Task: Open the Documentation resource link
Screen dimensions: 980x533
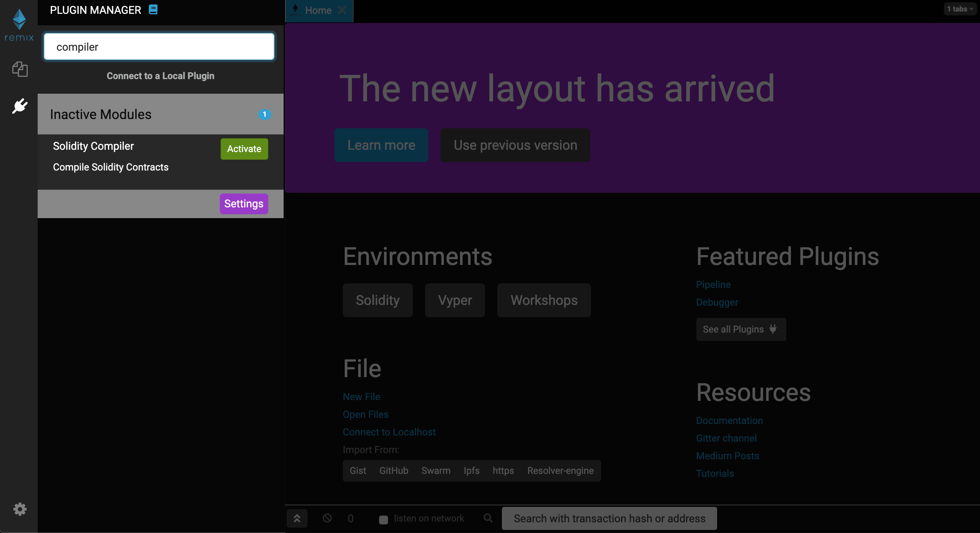Action: (729, 420)
